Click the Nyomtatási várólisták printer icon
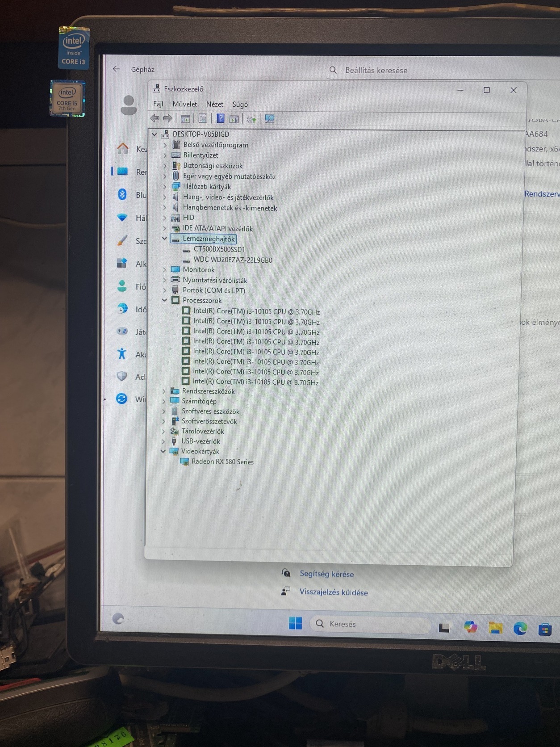This screenshot has height=747, width=560. click(176, 280)
